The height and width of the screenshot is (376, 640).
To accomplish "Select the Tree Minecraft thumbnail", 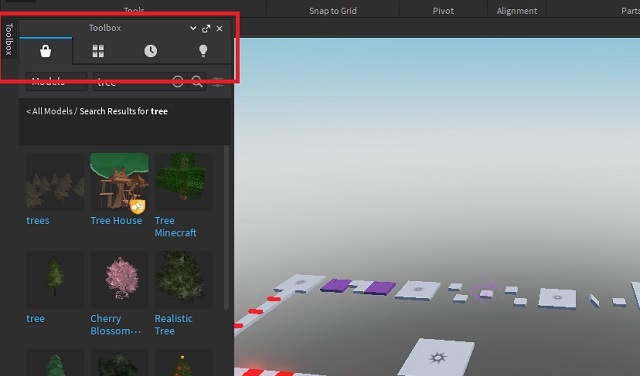I will pos(183,182).
